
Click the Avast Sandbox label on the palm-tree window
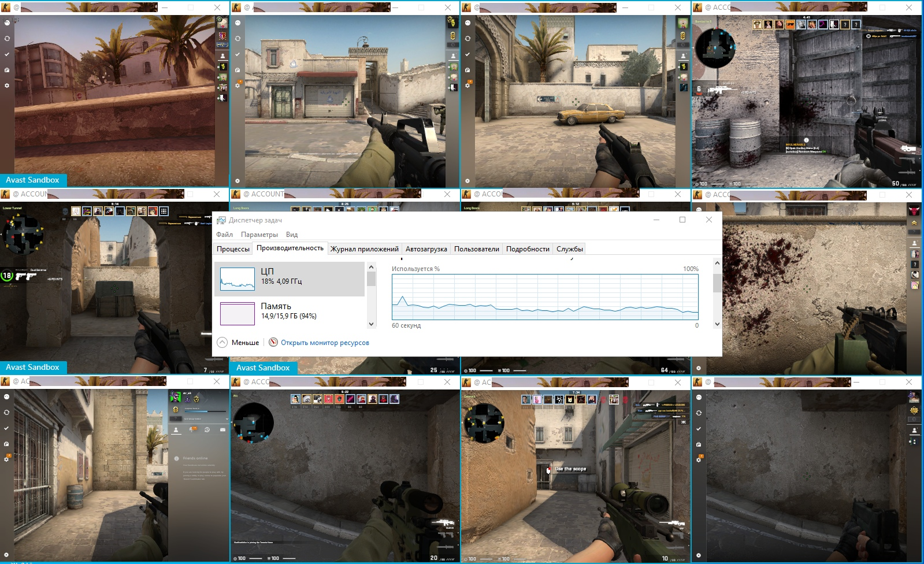point(33,180)
